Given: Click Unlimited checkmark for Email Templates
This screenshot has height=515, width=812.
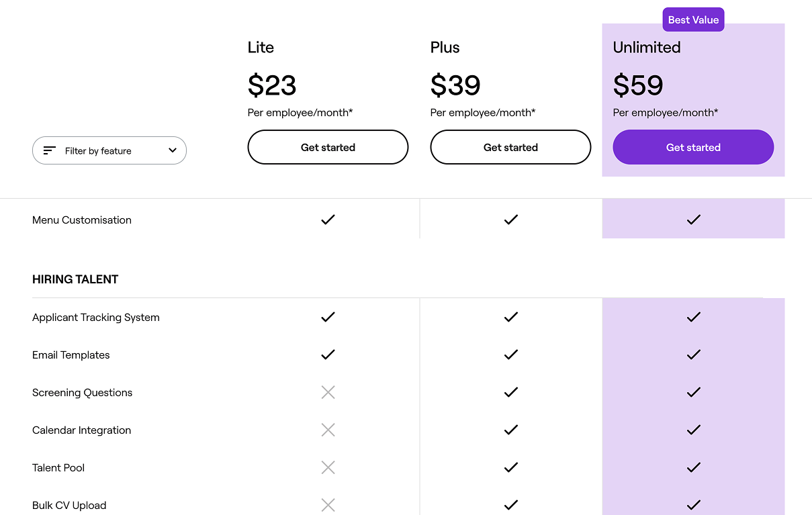Looking at the screenshot, I should click(693, 355).
